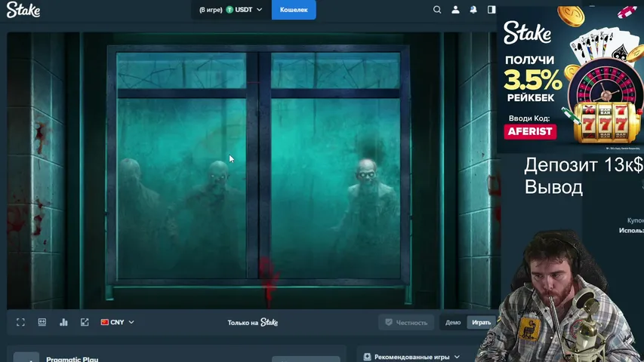Click the zombie game window area
This screenshot has height=362, width=644.
click(x=252, y=170)
